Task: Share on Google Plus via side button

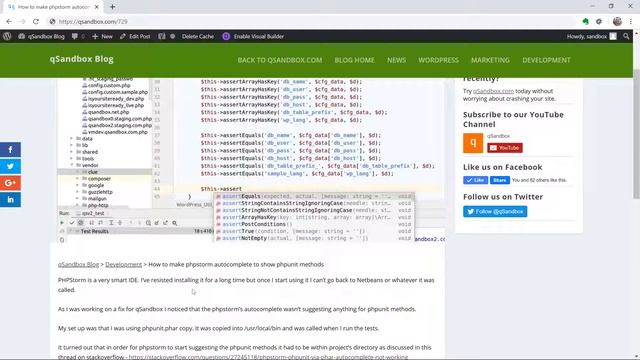Action: (10, 183)
